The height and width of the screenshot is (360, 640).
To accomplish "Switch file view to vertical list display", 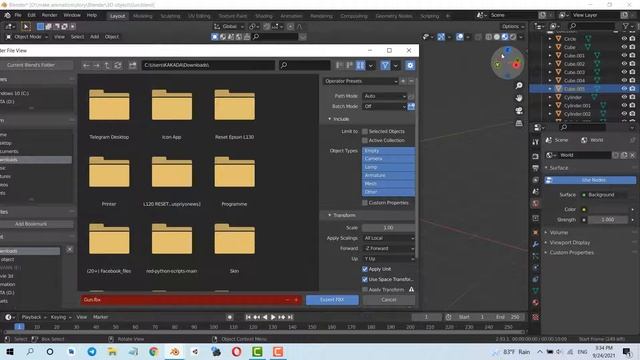I will click(340, 65).
